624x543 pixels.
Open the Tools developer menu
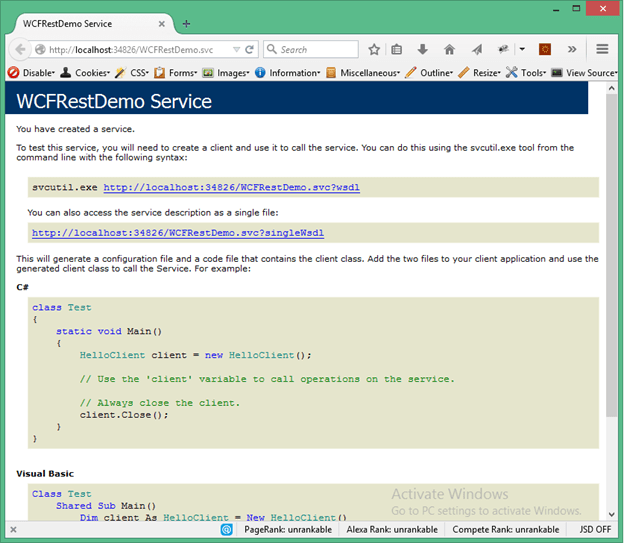(x=526, y=73)
